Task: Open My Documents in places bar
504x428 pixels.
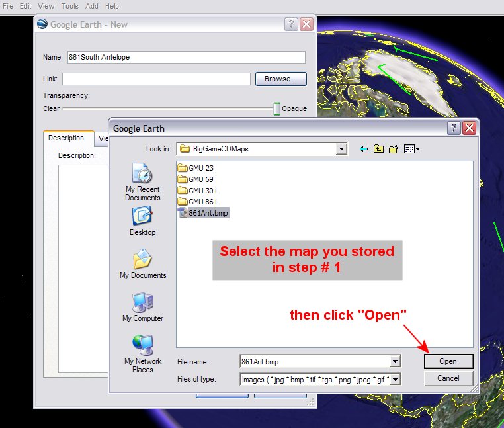Action: coord(143,264)
